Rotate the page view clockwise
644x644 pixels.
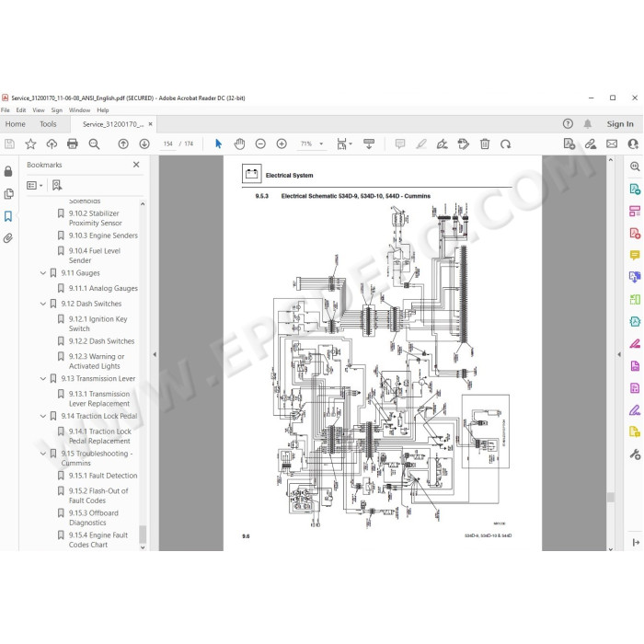pyautogui.click(x=506, y=144)
